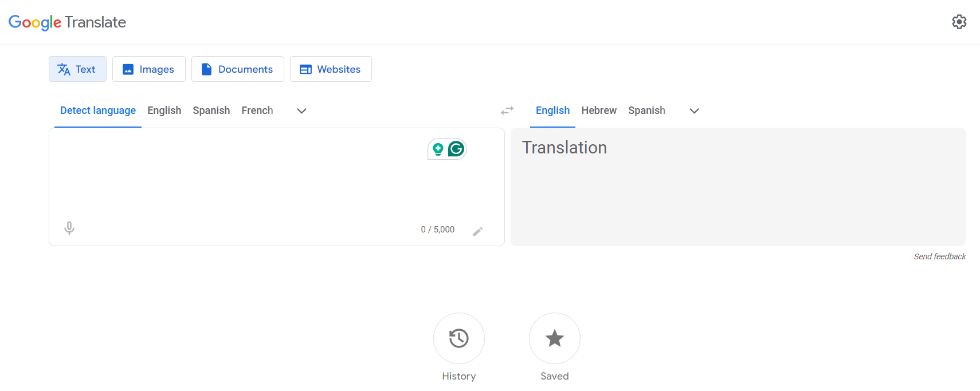Click the swap languages arrows icon
The height and width of the screenshot is (391, 980).
507,110
